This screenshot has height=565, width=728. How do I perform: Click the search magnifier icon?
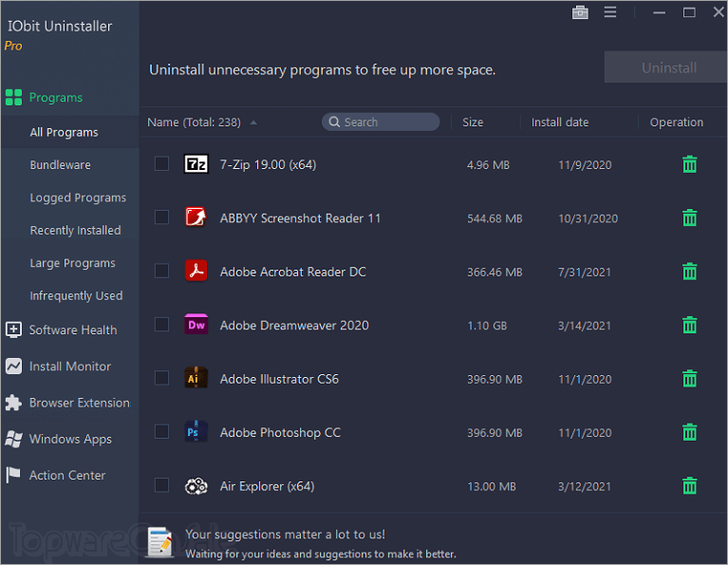334,122
